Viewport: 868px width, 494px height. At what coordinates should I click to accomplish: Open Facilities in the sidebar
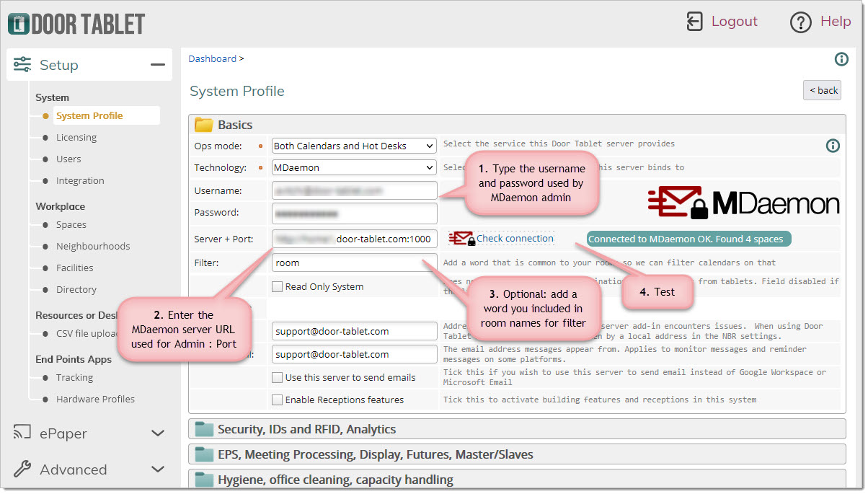[x=76, y=268]
